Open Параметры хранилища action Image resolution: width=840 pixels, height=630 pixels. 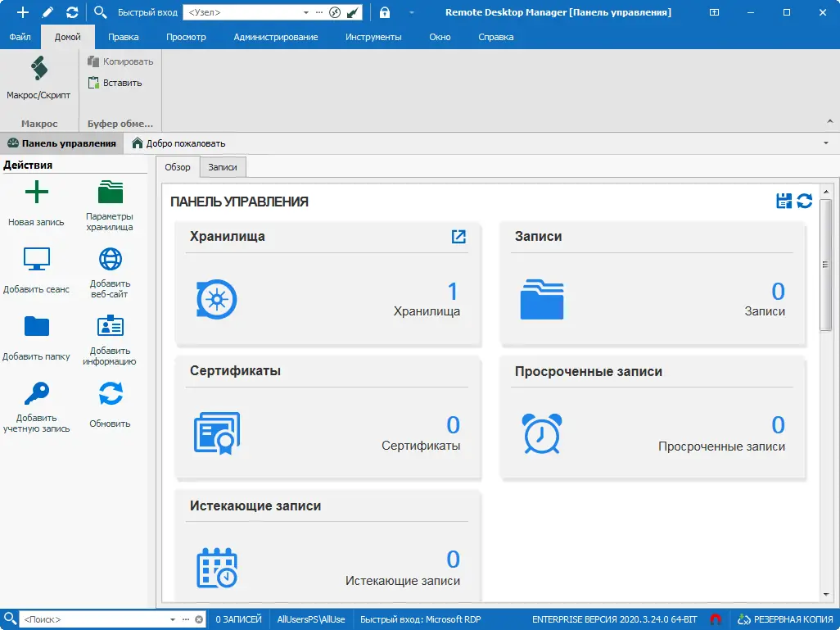pos(110,206)
